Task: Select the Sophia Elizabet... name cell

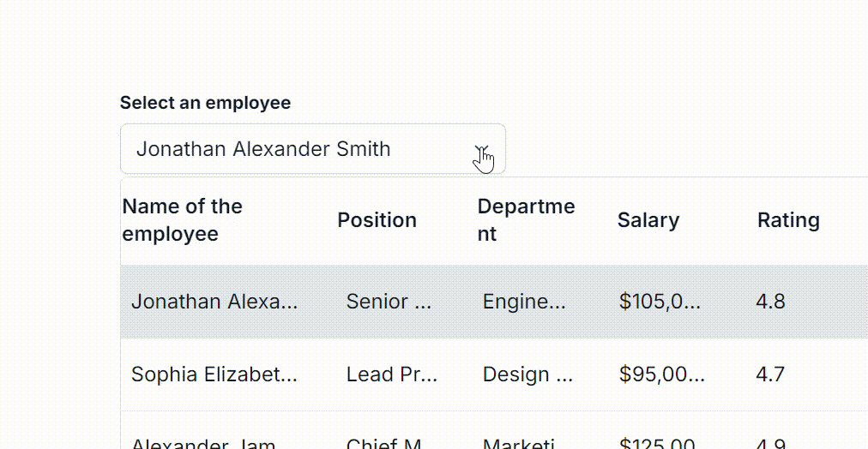Action: click(214, 374)
